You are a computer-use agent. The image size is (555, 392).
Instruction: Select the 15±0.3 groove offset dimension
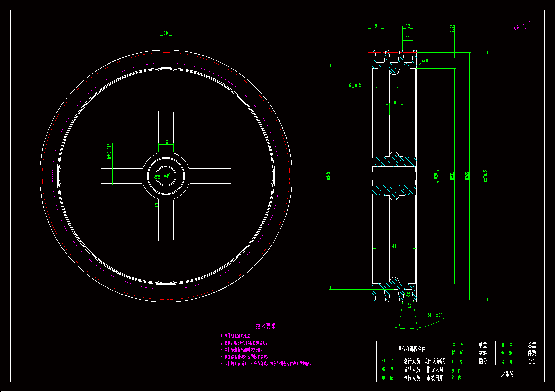[354, 86]
